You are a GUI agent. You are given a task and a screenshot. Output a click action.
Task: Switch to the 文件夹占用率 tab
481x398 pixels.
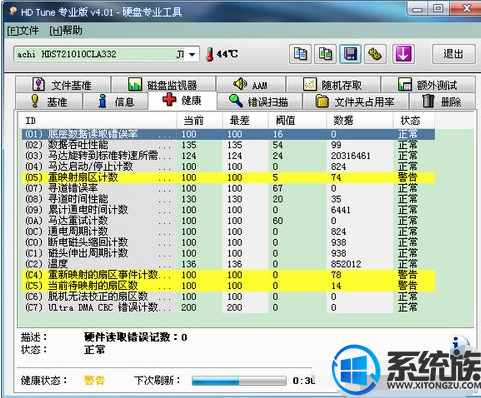pos(355,101)
